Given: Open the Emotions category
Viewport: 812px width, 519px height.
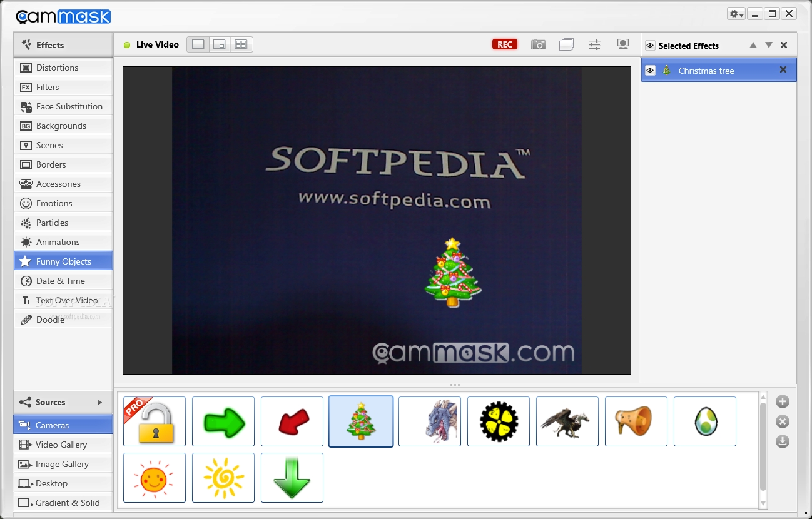Looking at the screenshot, I should click(63, 203).
